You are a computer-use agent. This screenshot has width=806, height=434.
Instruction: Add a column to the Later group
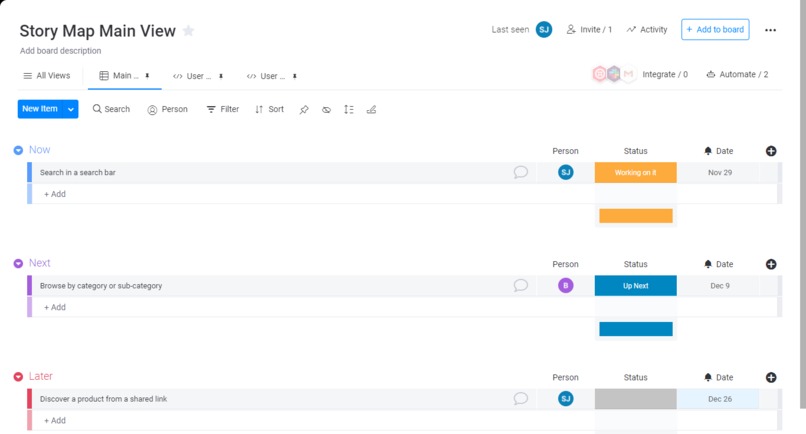pyautogui.click(x=771, y=377)
